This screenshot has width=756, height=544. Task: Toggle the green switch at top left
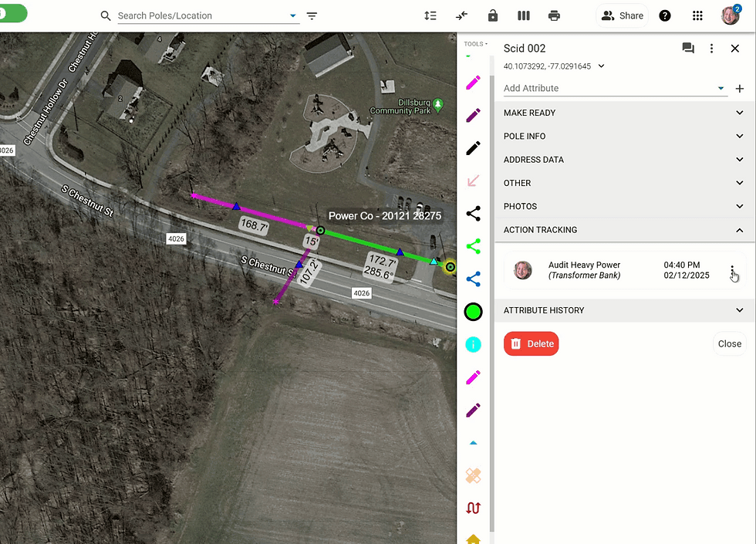(13, 13)
